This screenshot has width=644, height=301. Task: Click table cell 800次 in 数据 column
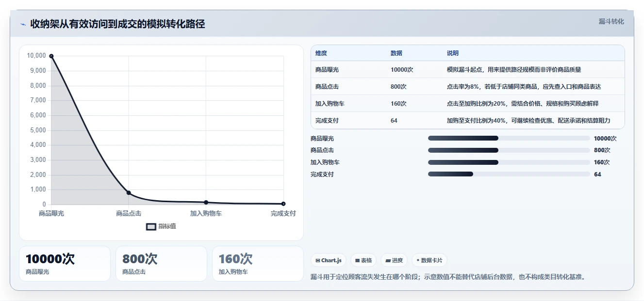(x=398, y=87)
